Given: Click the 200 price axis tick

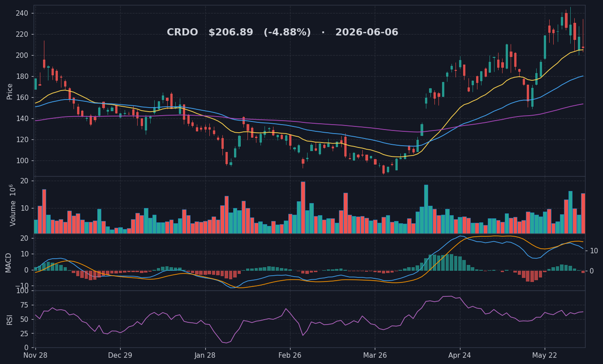Looking at the screenshot, I should pos(22,56).
